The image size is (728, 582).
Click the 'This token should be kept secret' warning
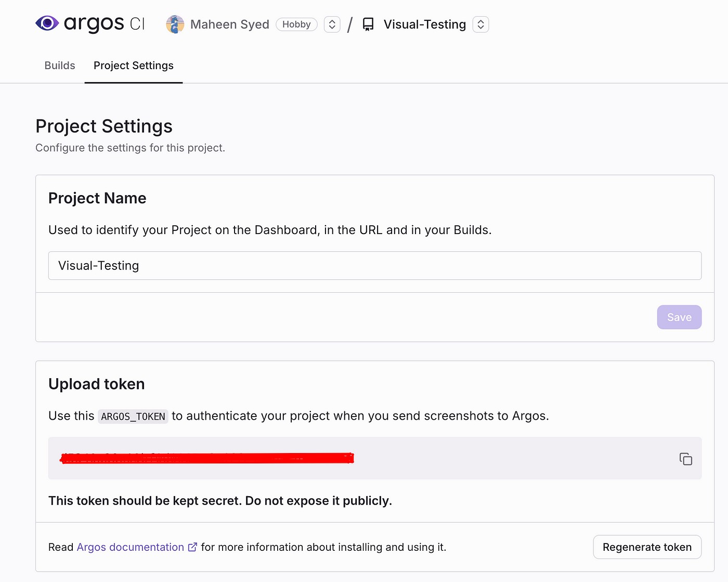click(220, 501)
